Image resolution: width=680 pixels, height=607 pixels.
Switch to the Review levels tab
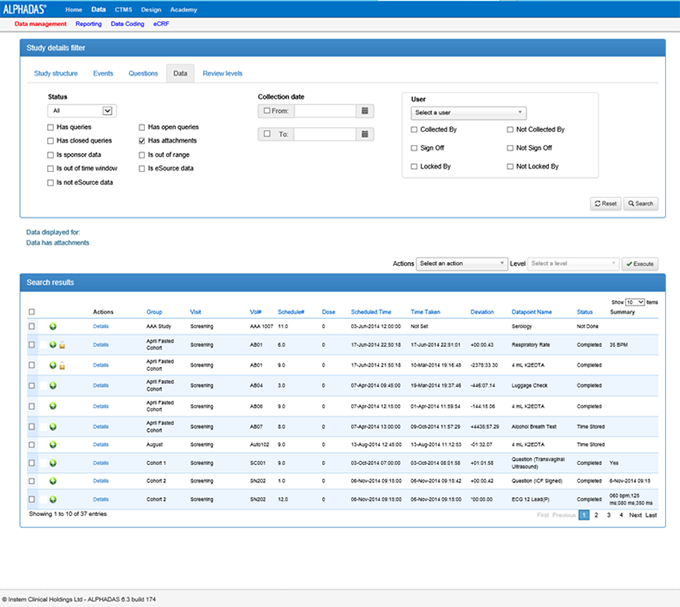[x=222, y=74]
